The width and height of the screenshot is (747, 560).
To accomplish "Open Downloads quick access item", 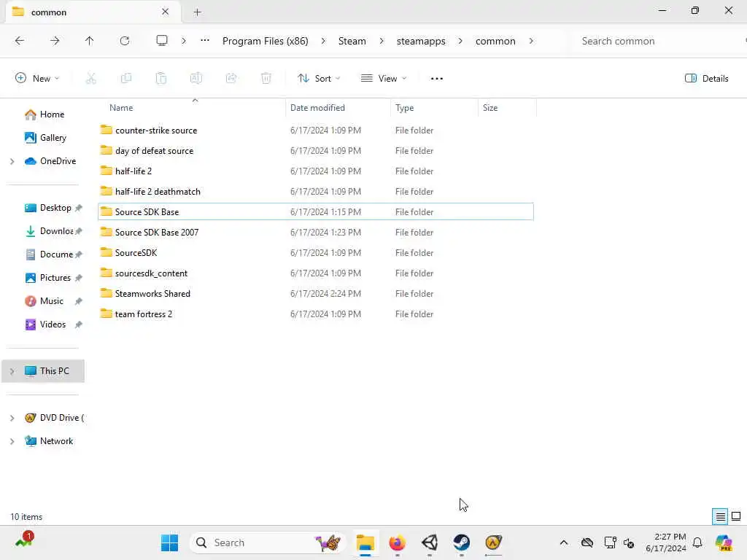I will 53,231.
